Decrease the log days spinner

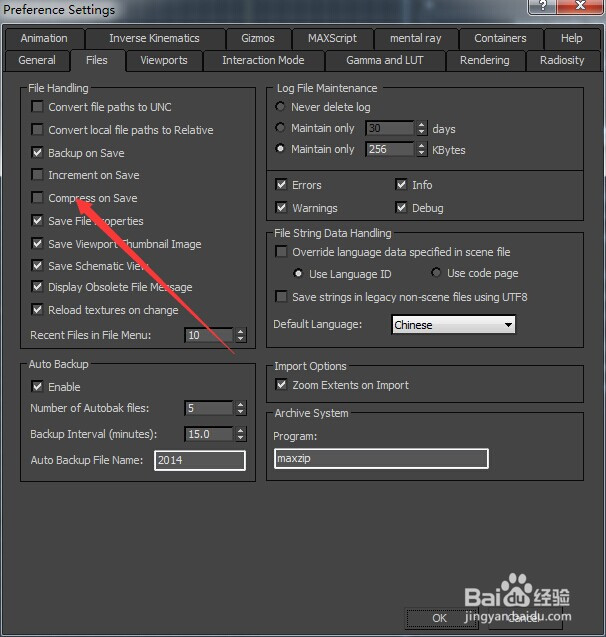422,132
